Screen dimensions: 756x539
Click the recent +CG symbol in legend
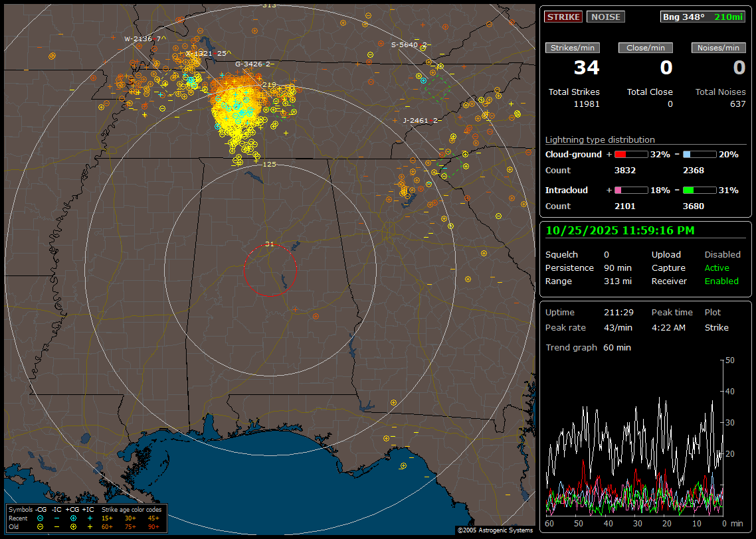tap(73, 518)
